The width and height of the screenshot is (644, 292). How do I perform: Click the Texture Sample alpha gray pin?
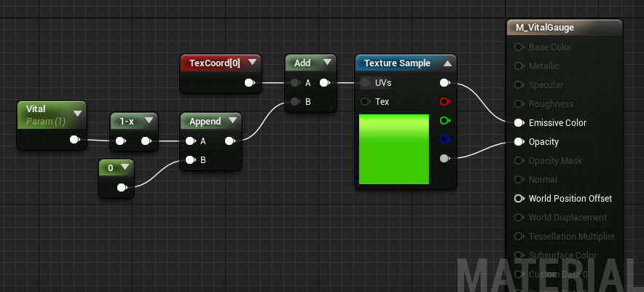click(445, 159)
